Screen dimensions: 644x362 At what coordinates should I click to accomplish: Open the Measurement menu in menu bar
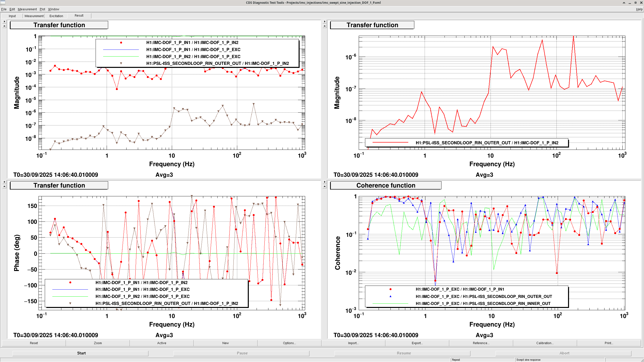click(x=27, y=9)
